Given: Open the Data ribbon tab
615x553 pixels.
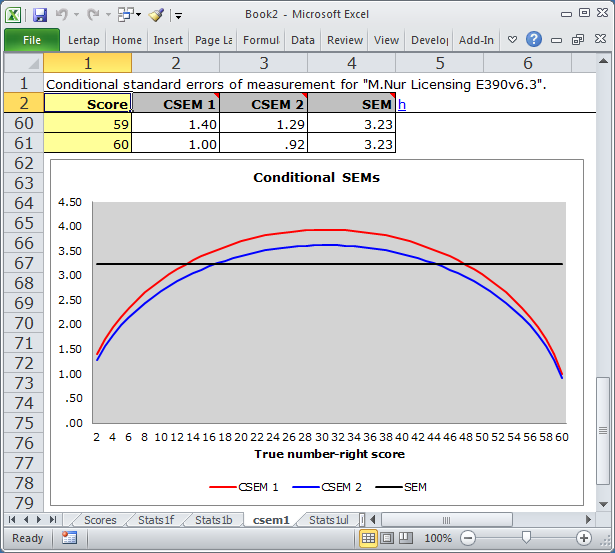Looking at the screenshot, I should coord(303,40).
